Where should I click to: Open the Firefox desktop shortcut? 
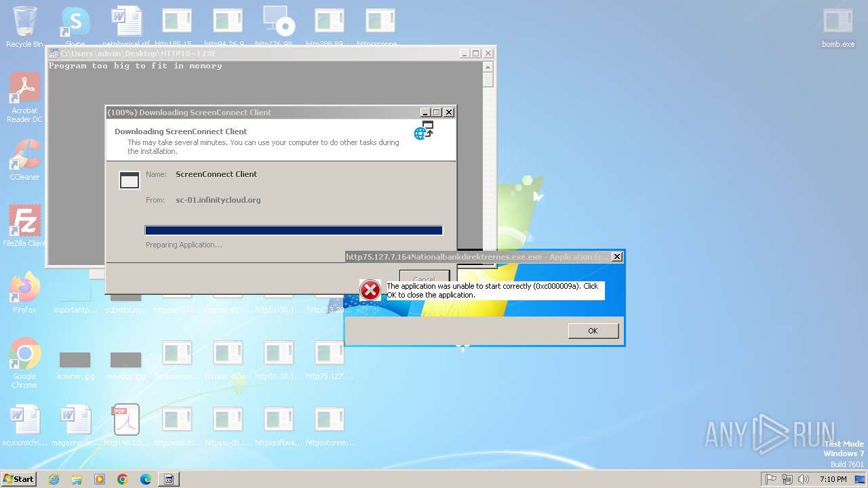25,291
